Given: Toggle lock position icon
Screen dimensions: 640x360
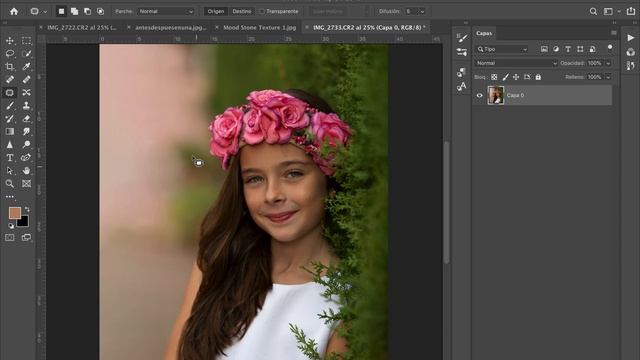Looking at the screenshot, I should pos(516,77).
